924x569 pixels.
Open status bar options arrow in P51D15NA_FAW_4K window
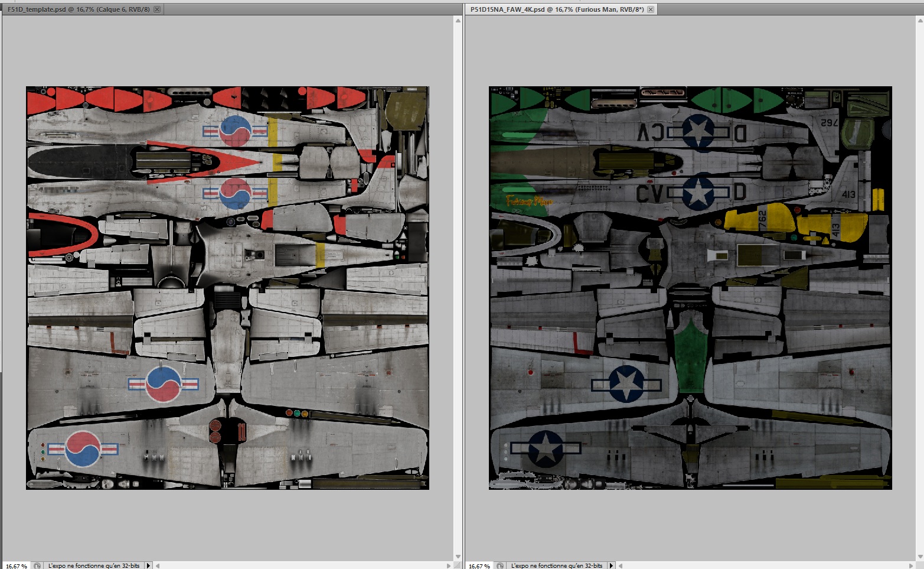[611, 565]
